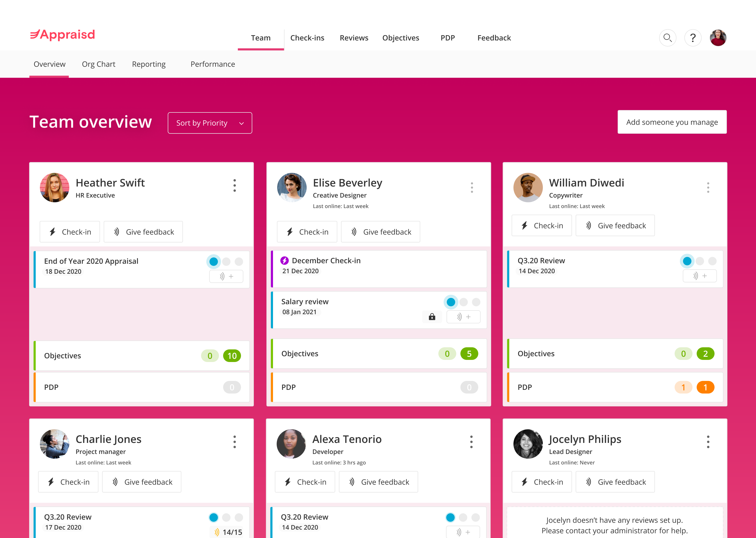Click Give feedback on Jocelyn Philips' card
The width and height of the screenshot is (756, 538).
(615, 482)
